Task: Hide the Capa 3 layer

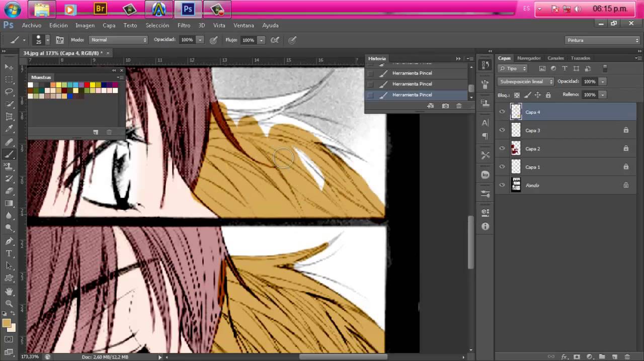Action: [x=502, y=130]
